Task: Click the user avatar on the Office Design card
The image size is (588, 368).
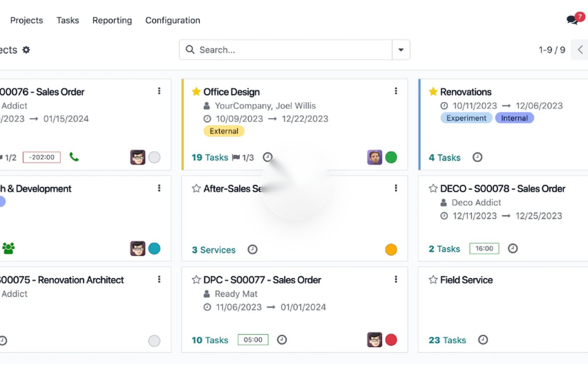Action: 374,157
